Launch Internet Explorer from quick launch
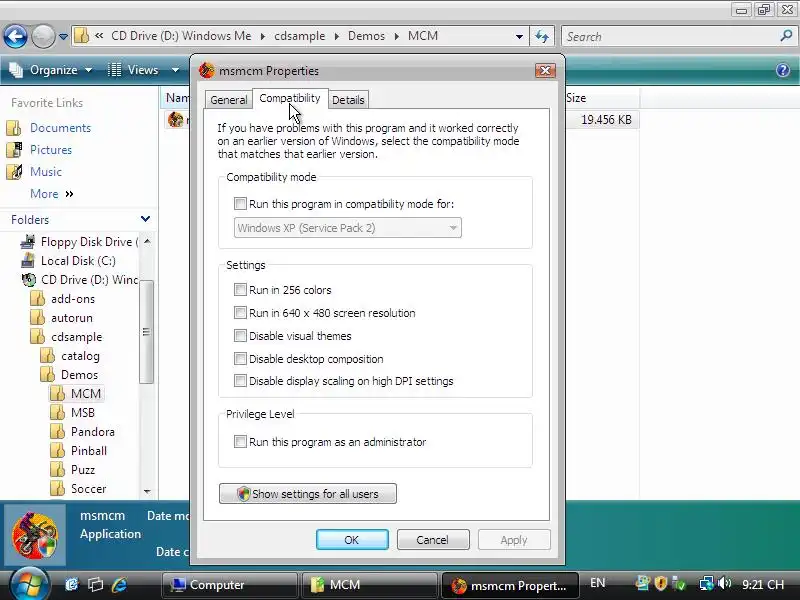 point(119,584)
